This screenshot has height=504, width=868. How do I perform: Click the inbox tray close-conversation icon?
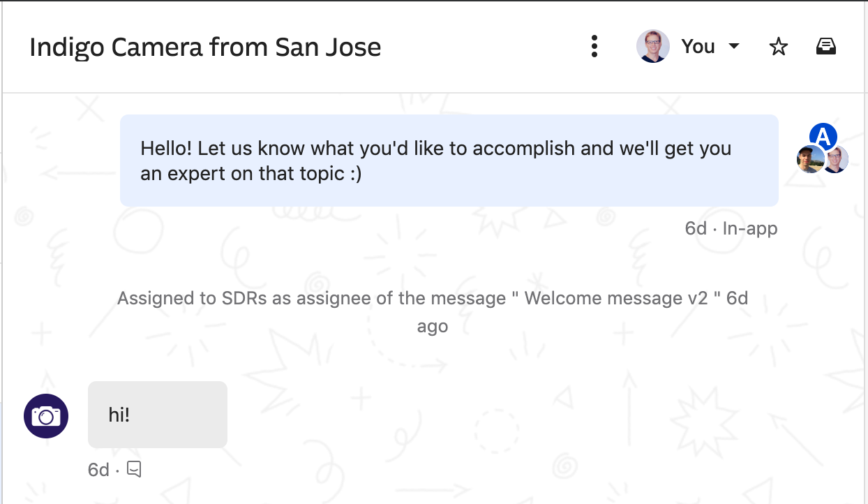pos(826,47)
